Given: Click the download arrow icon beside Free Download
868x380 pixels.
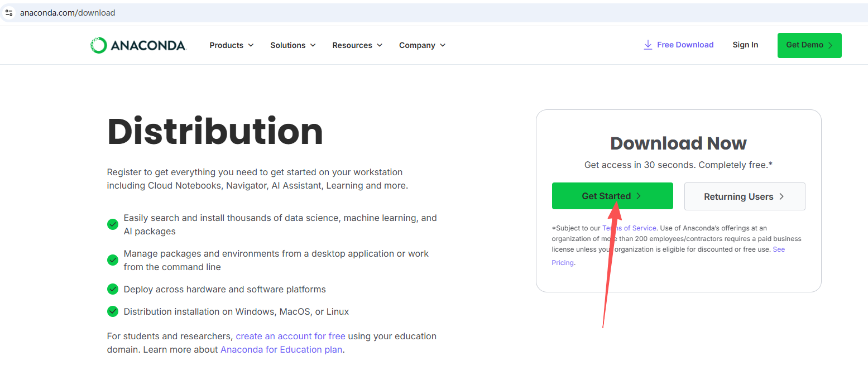Looking at the screenshot, I should tap(648, 45).
